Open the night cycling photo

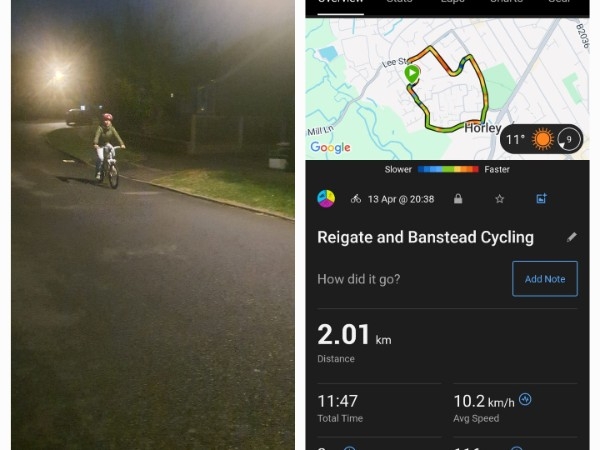pyautogui.click(x=153, y=225)
